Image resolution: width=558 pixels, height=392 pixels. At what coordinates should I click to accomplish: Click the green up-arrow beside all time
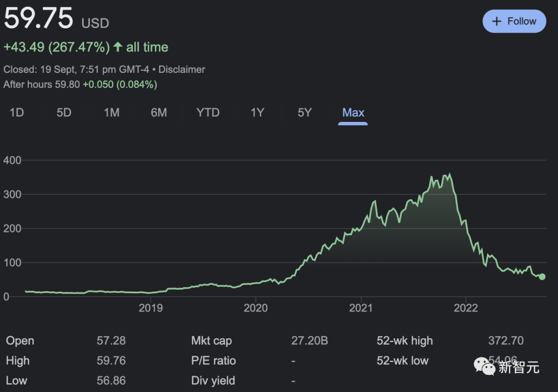[118, 47]
